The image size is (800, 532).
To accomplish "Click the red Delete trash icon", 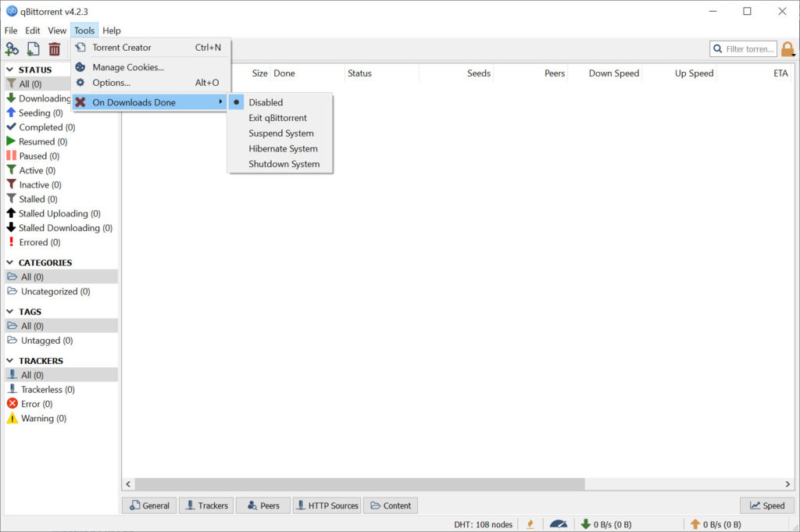I will point(54,49).
